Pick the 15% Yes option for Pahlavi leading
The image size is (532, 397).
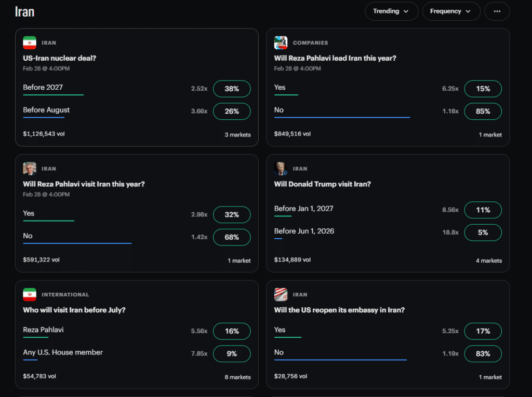(x=483, y=89)
